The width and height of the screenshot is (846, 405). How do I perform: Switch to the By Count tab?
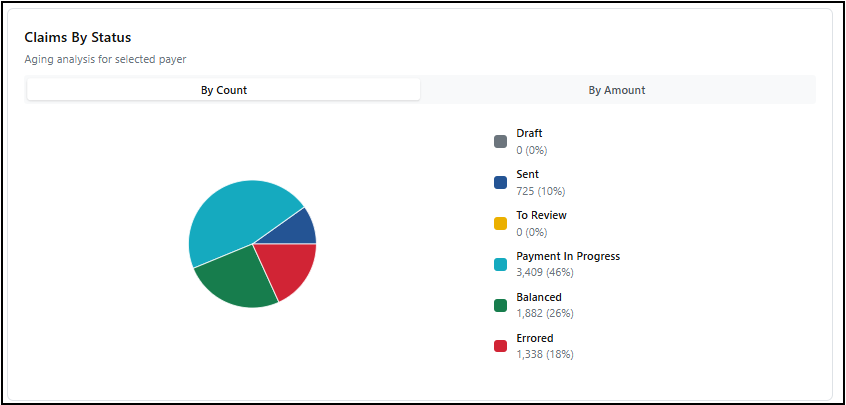pyautogui.click(x=223, y=90)
